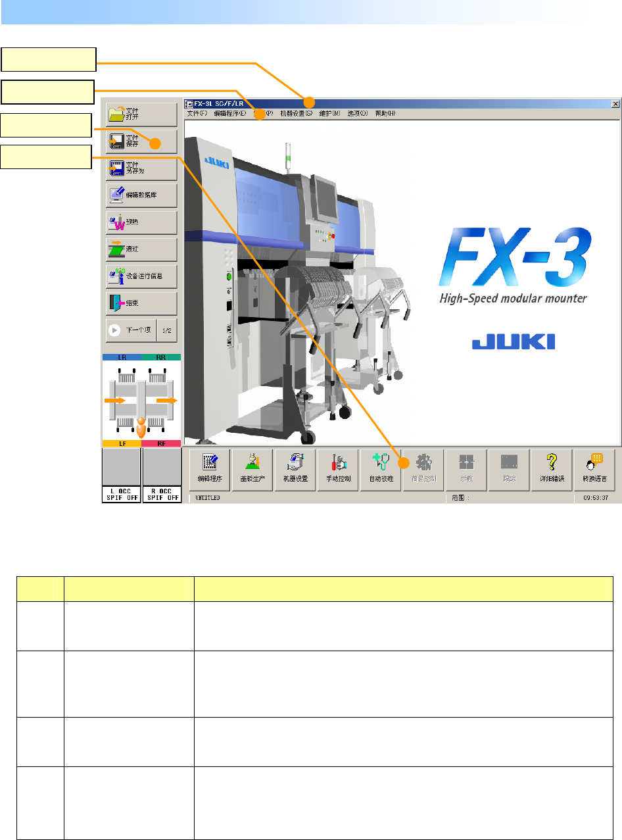The height and width of the screenshot is (840, 622).
Task: Click the 1/2 page indicator button
Action: 168,330
